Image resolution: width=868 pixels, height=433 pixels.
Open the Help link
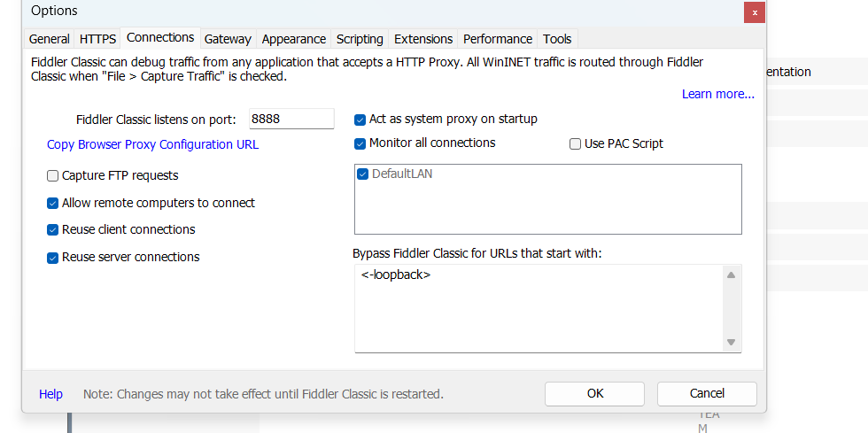point(50,394)
